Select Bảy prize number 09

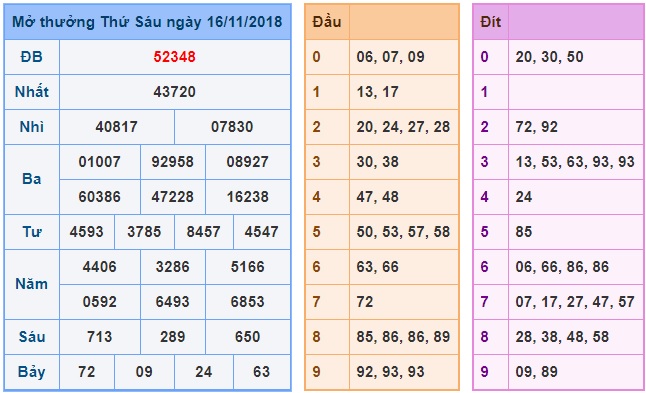point(144,372)
